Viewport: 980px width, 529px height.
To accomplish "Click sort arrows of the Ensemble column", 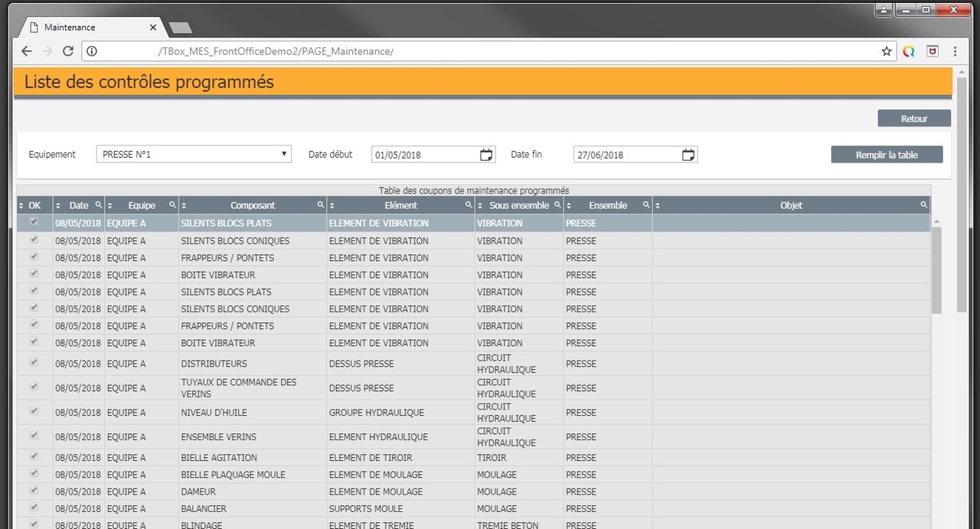I will (569, 205).
